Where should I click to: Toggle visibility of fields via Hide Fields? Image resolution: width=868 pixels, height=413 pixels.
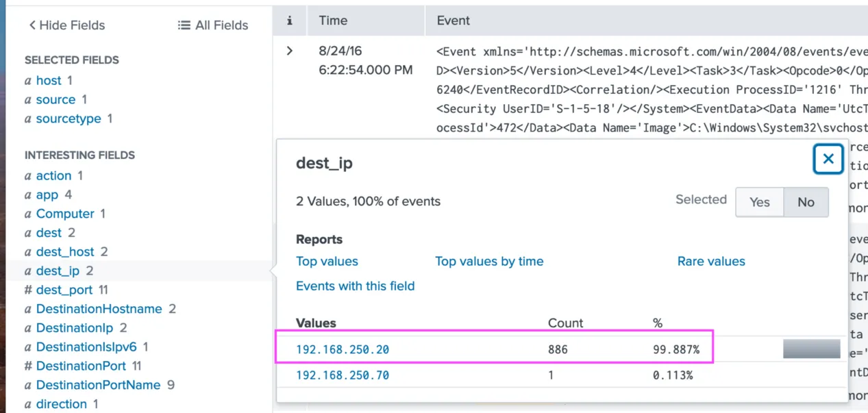[66, 25]
